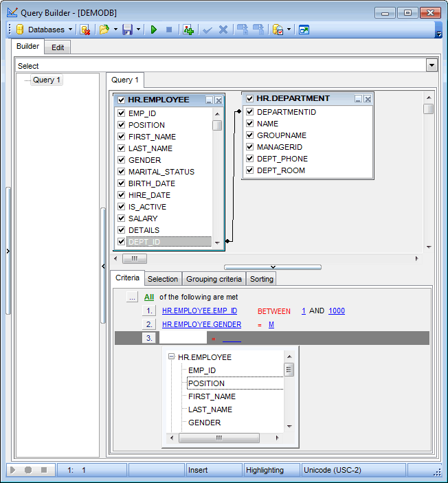Uncheck the DEPARTMENTID field checkbox

coord(249,112)
